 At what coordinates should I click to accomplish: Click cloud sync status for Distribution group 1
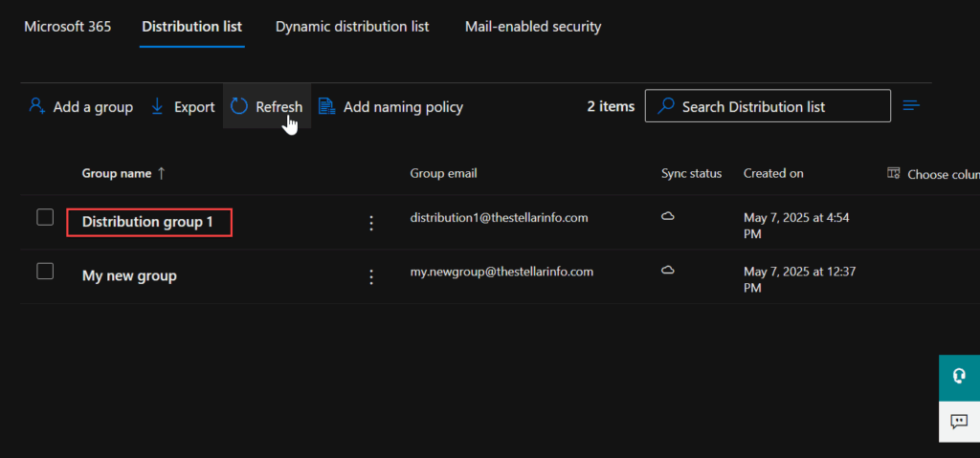click(668, 217)
